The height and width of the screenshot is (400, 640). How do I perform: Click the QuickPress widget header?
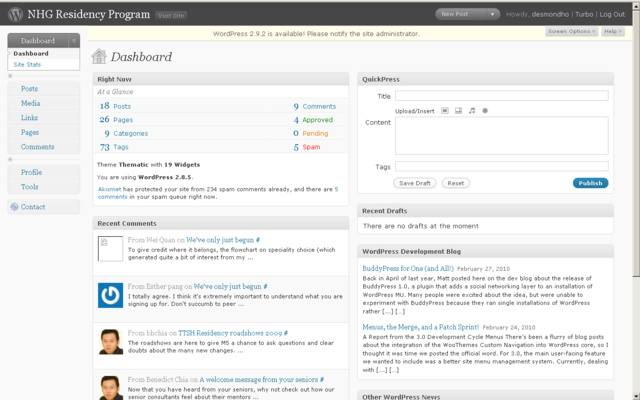click(485, 79)
